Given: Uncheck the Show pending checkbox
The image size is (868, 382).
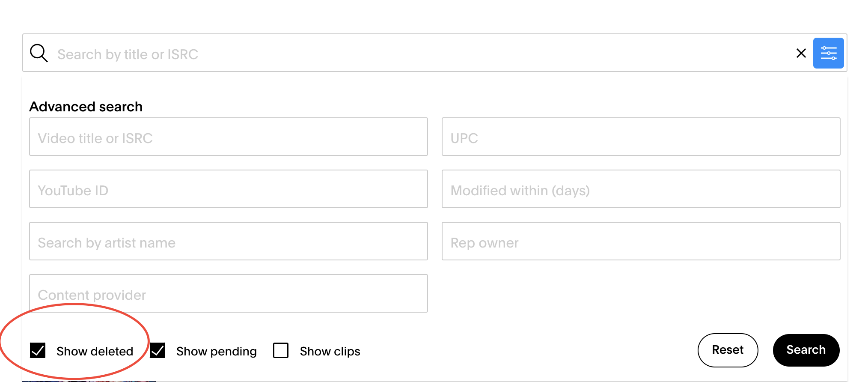Looking at the screenshot, I should [158, 350].
